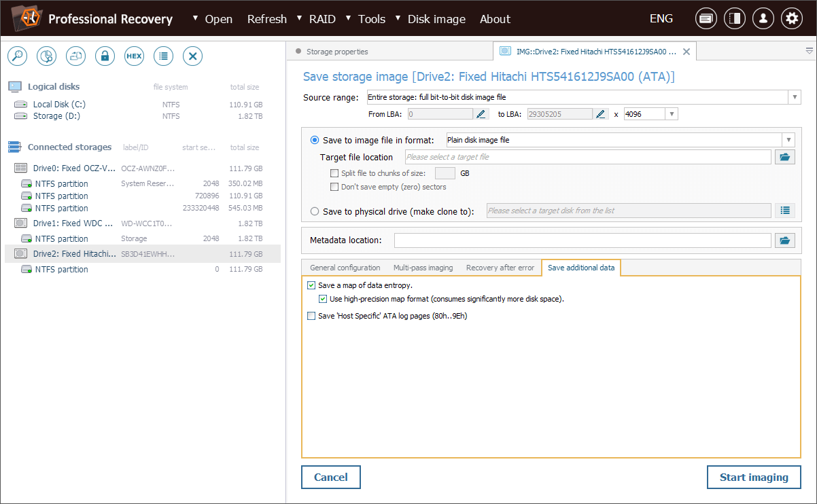
Task: Open the 4096 sector size dropdown
Action: point(672,114)
